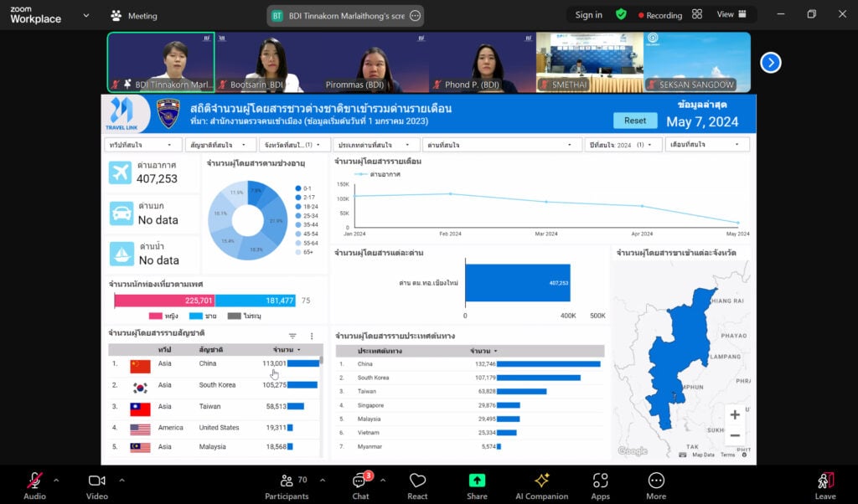Select the Meeting tab
The height and width of the screenshot is (504, 858).
coord(134,15)
